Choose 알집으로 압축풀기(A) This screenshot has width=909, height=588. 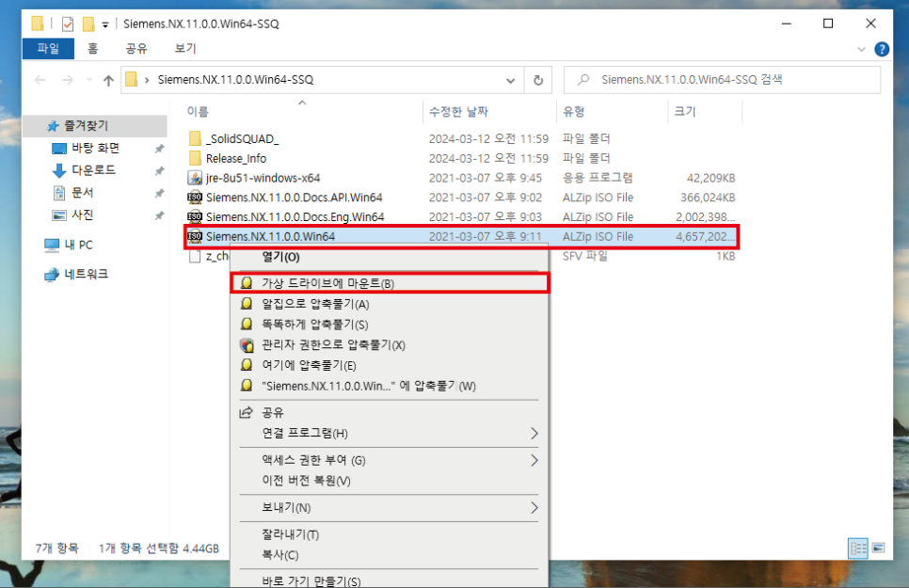[389, 304]
